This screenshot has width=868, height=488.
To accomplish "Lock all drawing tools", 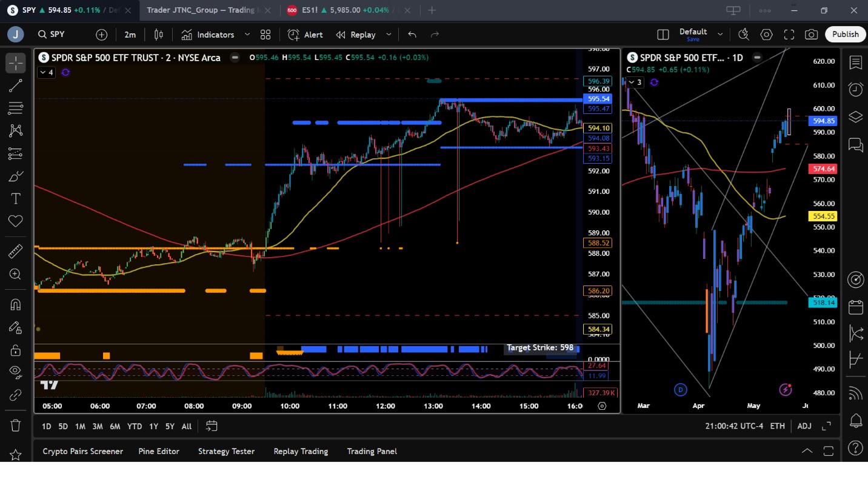I will (x=16, y=350).
